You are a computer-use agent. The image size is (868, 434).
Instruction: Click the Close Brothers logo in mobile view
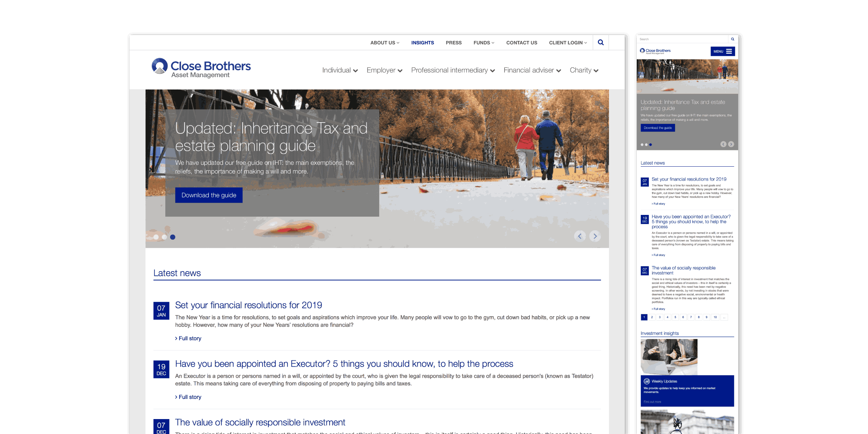tap(655, 51)
